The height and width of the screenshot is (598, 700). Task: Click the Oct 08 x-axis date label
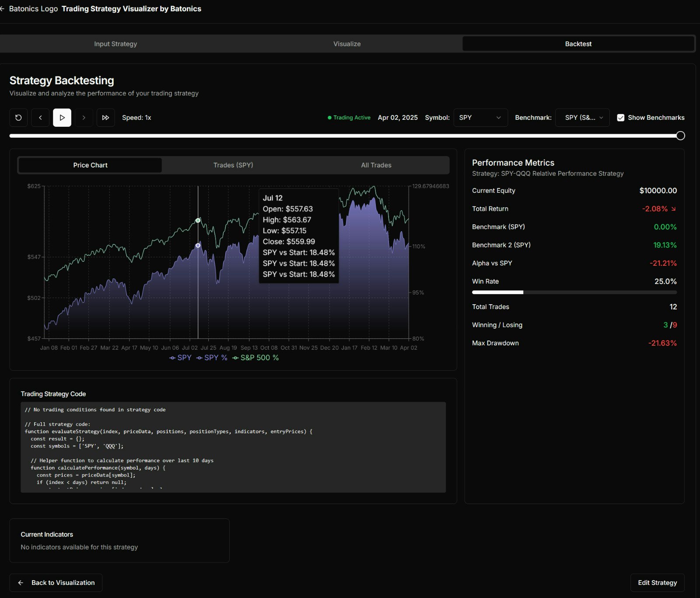269,348
